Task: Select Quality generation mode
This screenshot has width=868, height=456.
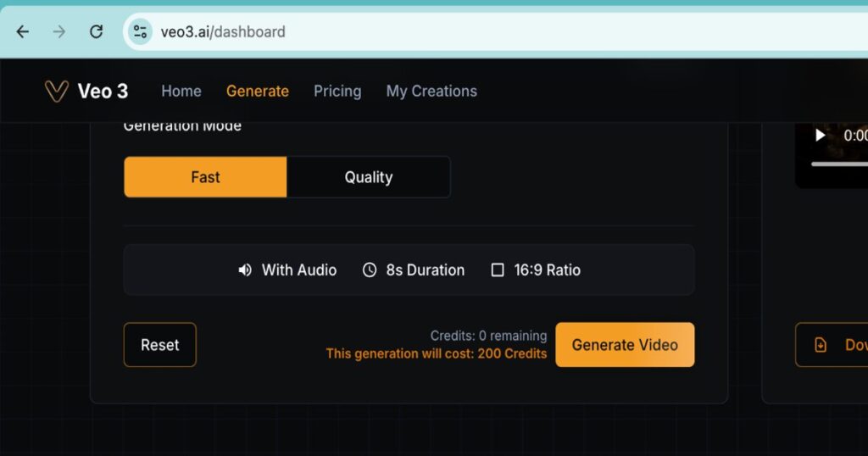Action: click(x=368, y=177)
